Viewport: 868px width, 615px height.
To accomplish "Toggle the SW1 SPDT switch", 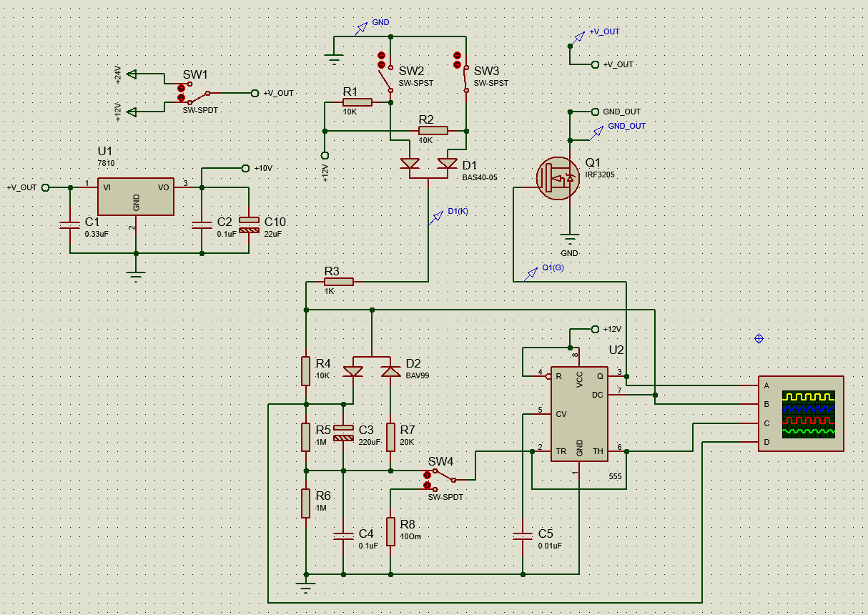I will coord(193,93).
